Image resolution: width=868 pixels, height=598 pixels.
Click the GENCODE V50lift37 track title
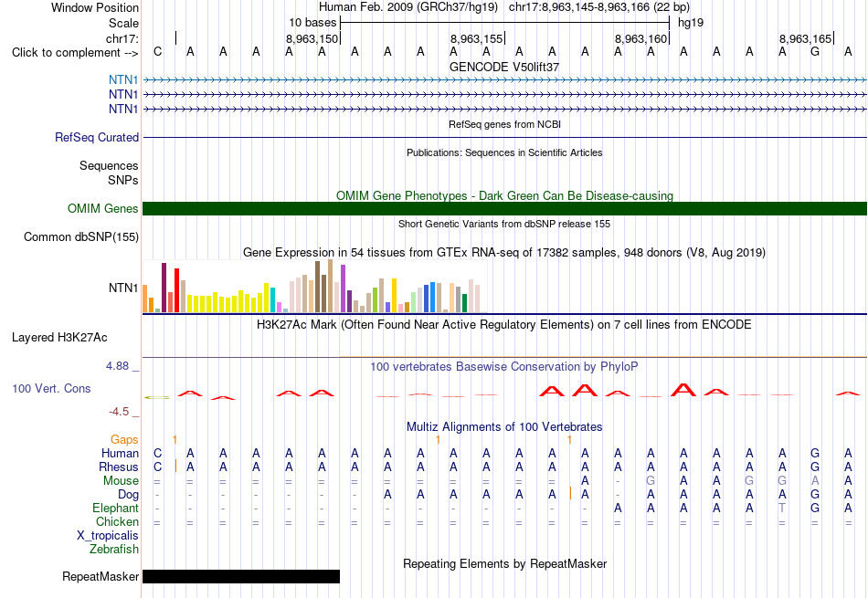click(x=504, y=67)
